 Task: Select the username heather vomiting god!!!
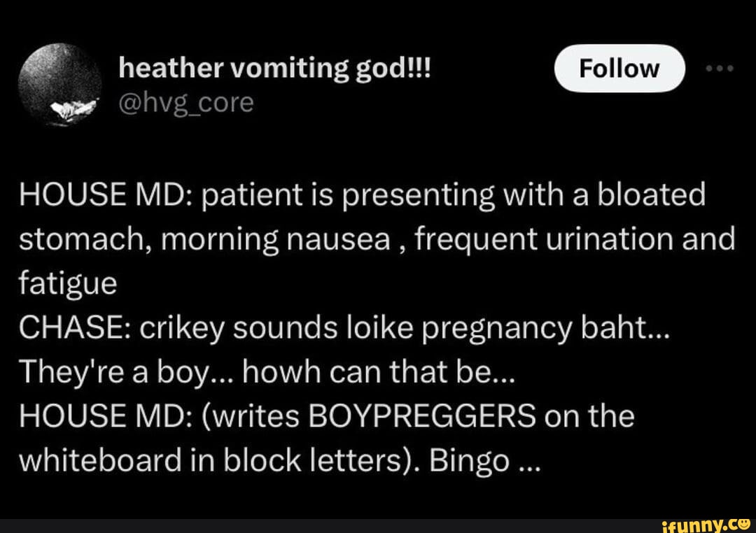point(275,66)
